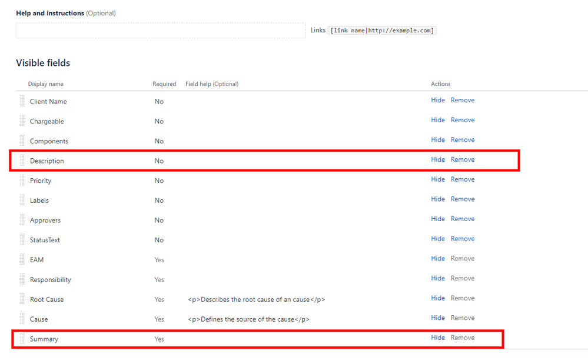Image resolution: width=588 pixels, height=364 pixels.
Task: Click the Help and instructions text box
Action: click(x=161, y=31)
